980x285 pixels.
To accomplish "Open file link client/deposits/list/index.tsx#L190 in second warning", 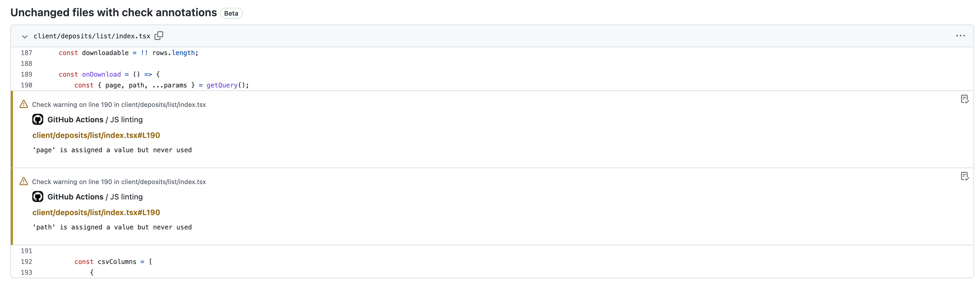I will (x=96, y=212).
